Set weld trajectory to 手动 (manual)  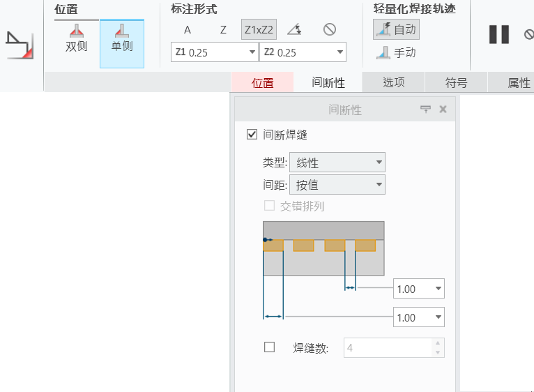397,52
